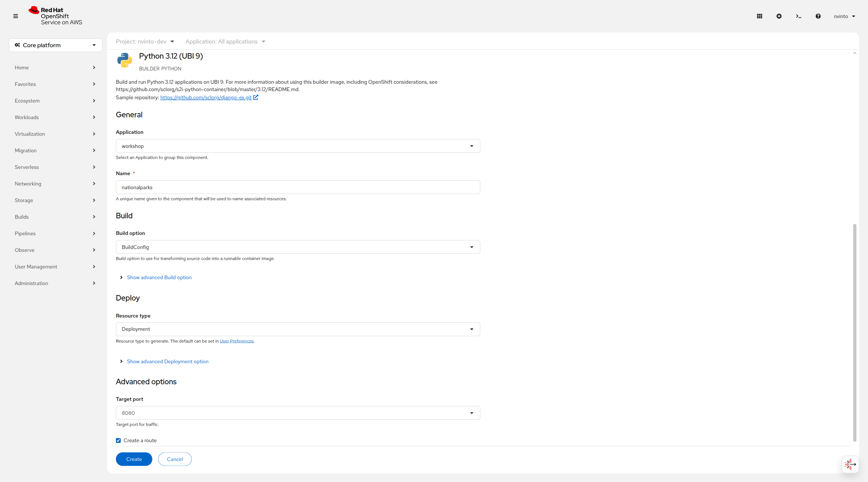Open the nvinto user menu

click(844, 16)
